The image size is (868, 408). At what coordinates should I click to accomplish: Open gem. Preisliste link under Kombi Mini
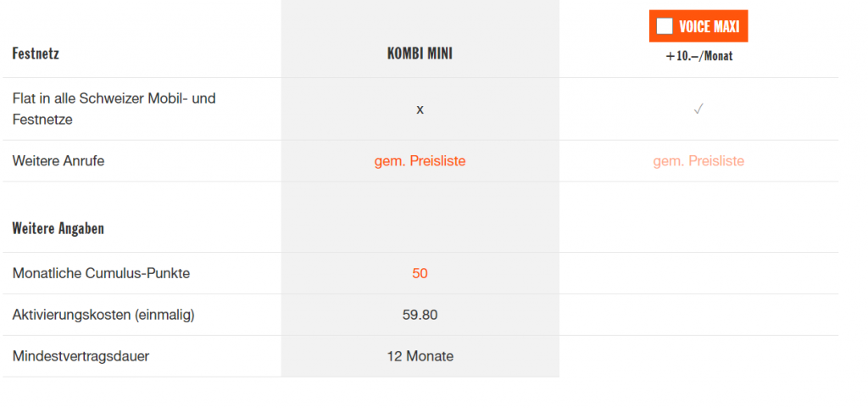(420, 161)
